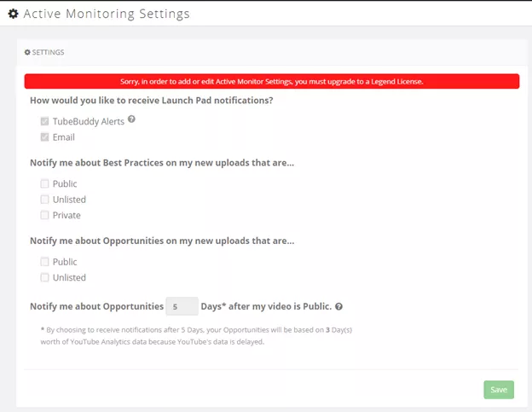
Task: Click the red Legend License upgrade banner
Action: pos(272,81)
